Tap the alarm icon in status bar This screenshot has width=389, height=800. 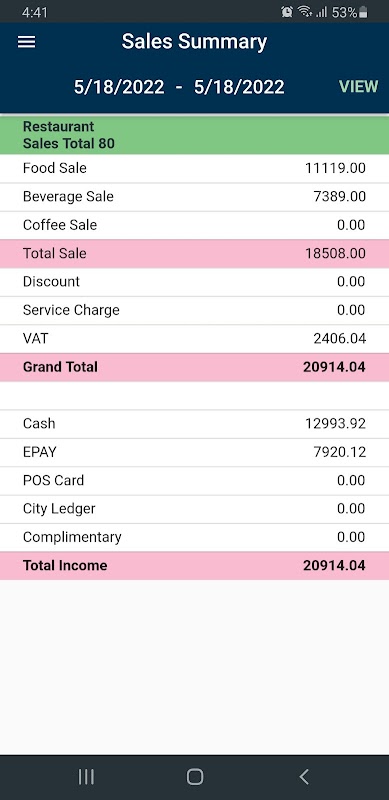point(287,12)
